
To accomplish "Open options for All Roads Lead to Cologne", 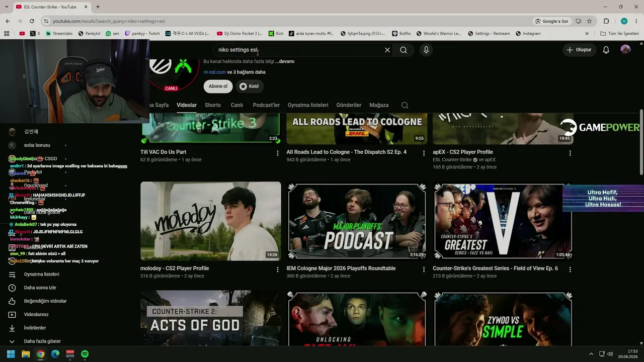I will 424,153.
